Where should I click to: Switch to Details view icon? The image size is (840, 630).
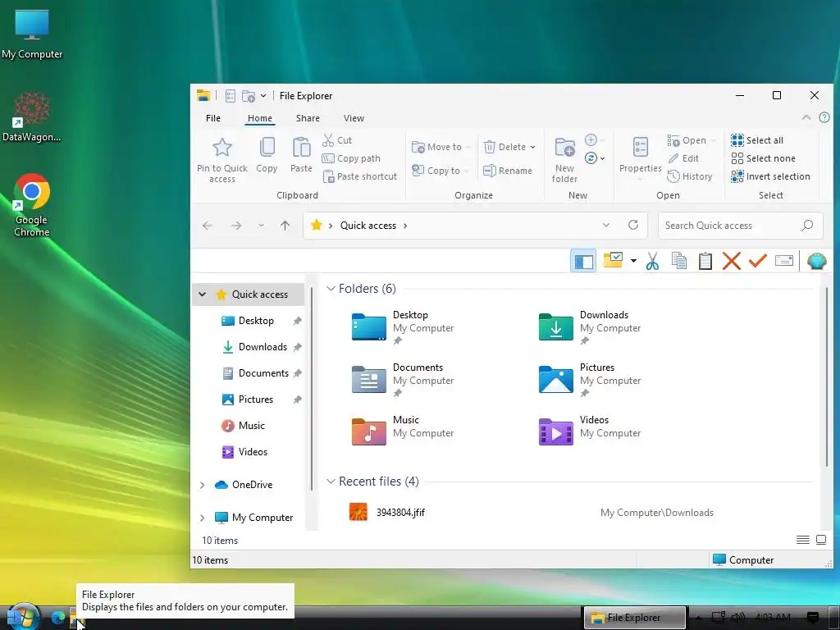pos(802,540)
